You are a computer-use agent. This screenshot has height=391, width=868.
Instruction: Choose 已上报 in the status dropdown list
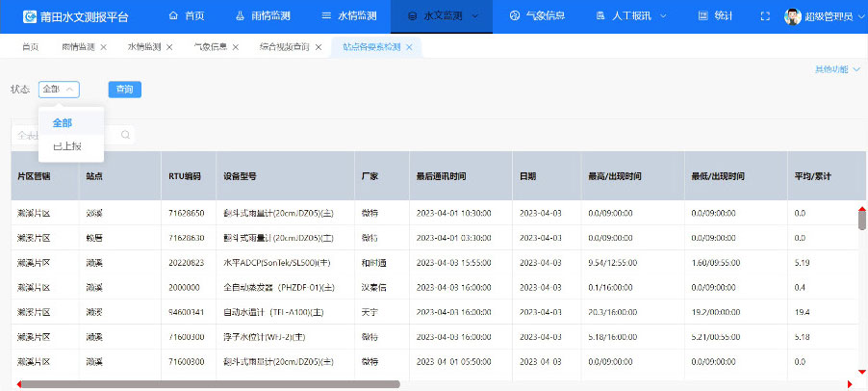coord(71,146)
